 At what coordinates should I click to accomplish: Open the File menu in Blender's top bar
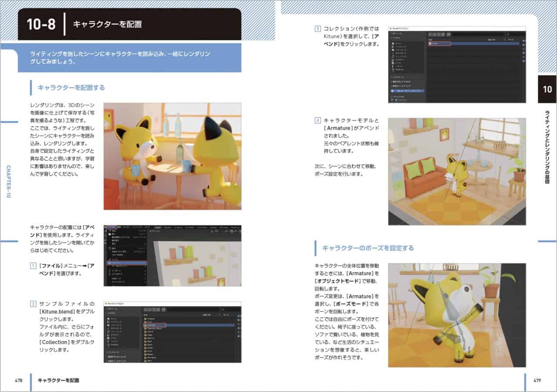click(x=112, y=228)
